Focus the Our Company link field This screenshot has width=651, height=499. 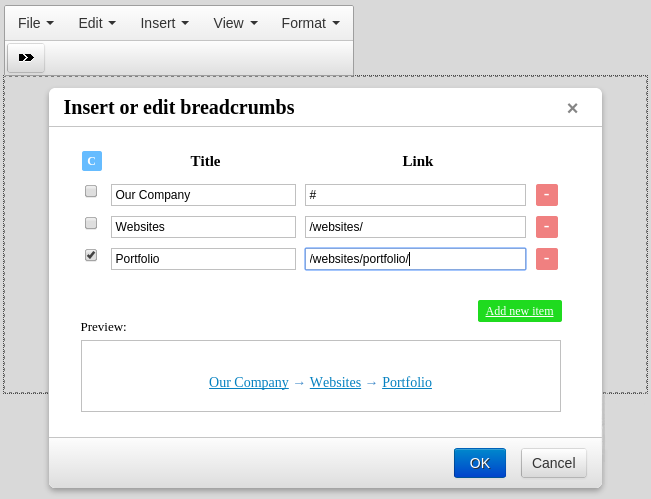[415, 195]
